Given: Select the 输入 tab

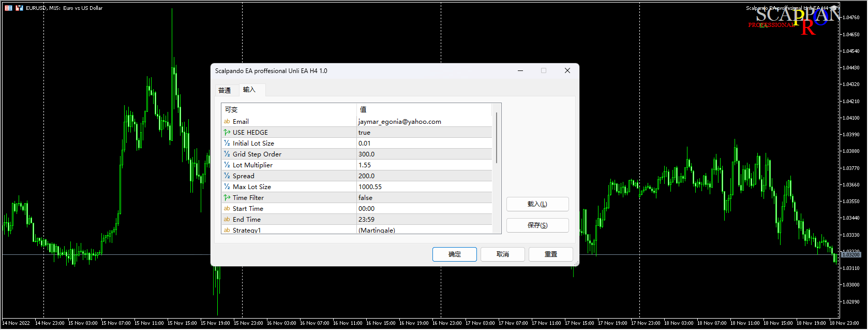Looking at the screenshot, I should coord(249,90).
